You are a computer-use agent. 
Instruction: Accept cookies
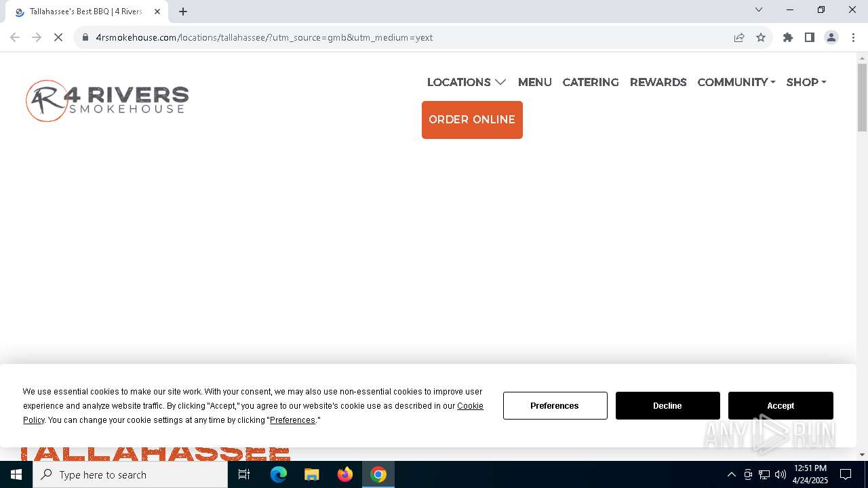click(781, 405)
